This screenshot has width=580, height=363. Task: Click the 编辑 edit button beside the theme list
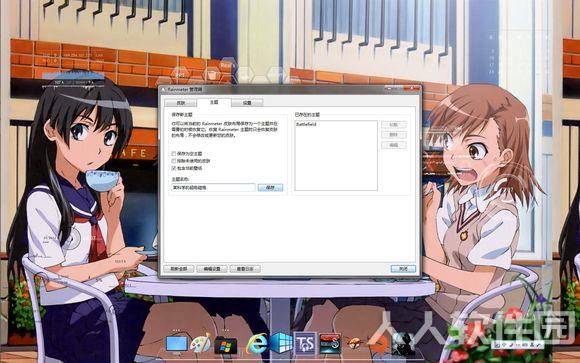(x=394, y=145)
